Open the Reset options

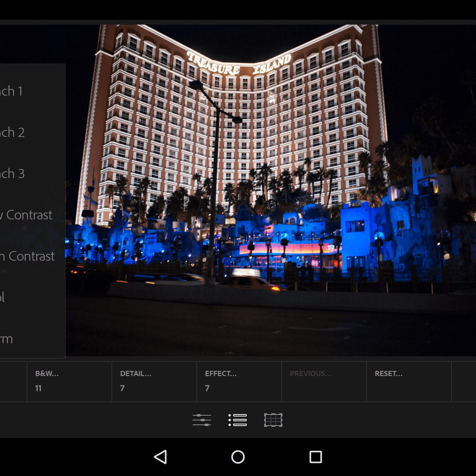409,382
